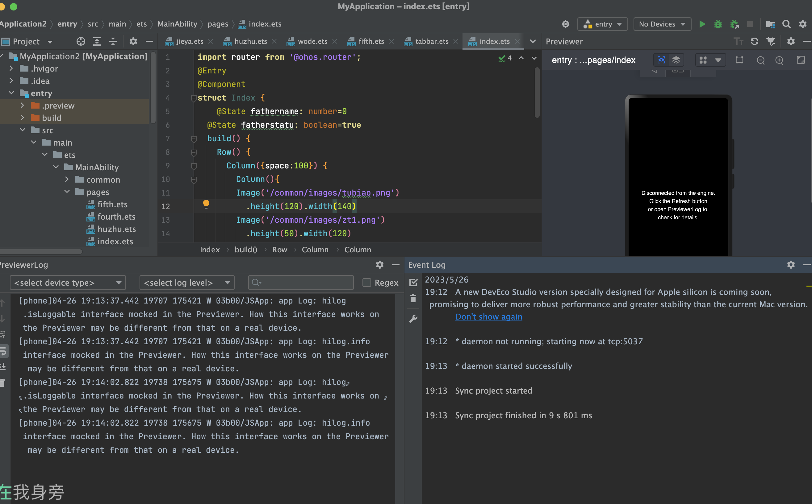Screen dimensions: 812x504
Task: Toggle the Regex checkbox in PreviewerLog
Action: (x=366, y=283)
